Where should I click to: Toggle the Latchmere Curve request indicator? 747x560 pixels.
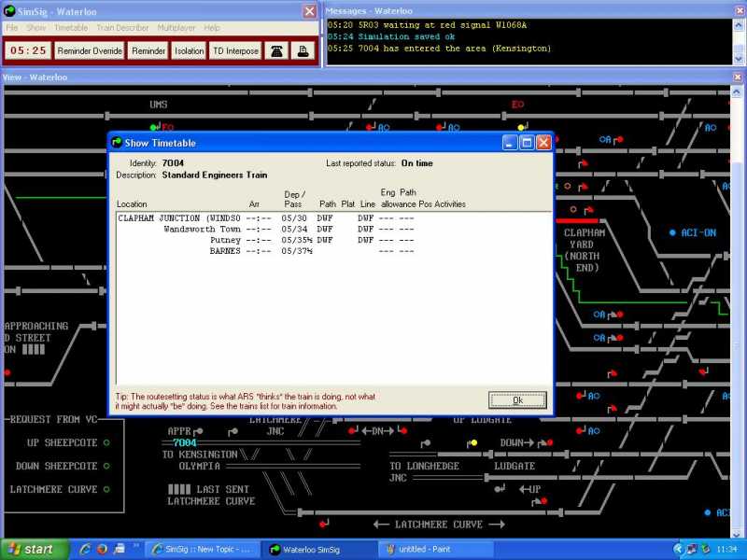106,489
